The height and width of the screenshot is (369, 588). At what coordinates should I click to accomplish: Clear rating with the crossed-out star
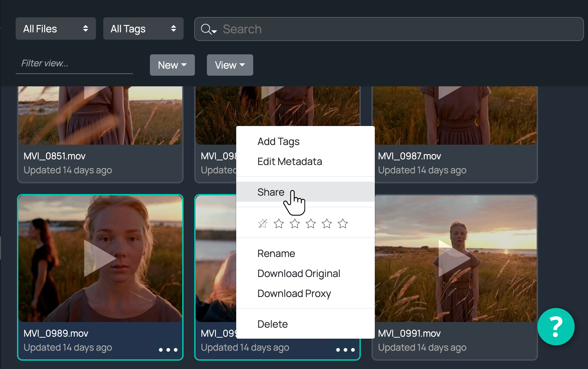pos(263,224)
